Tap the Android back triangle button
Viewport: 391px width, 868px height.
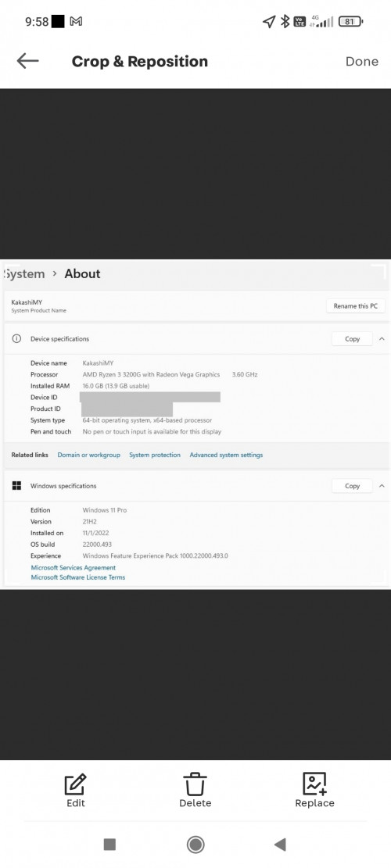pyautogui.click(x=280, y=845)
